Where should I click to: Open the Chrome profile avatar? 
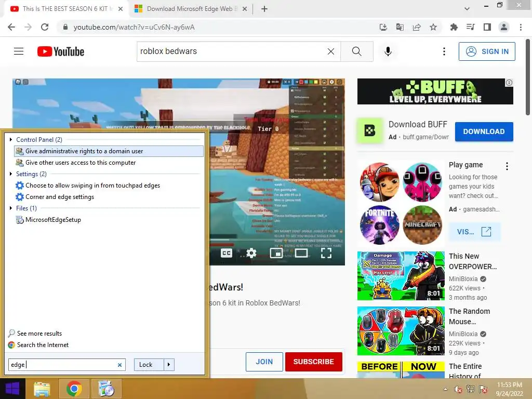pos(504,27)
